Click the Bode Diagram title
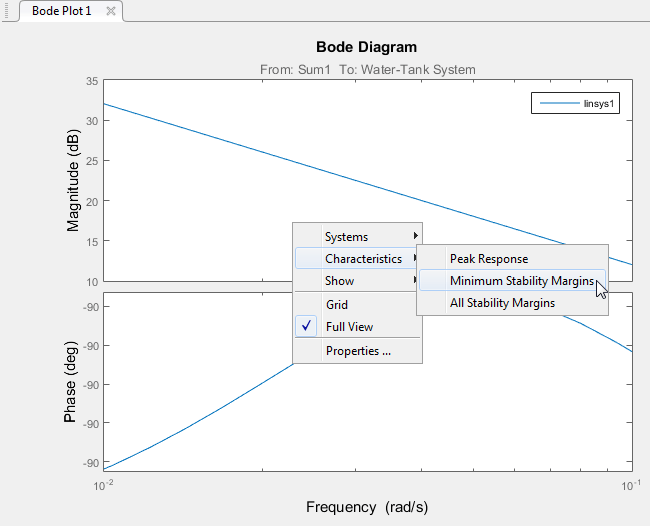 tap(366, 47)
